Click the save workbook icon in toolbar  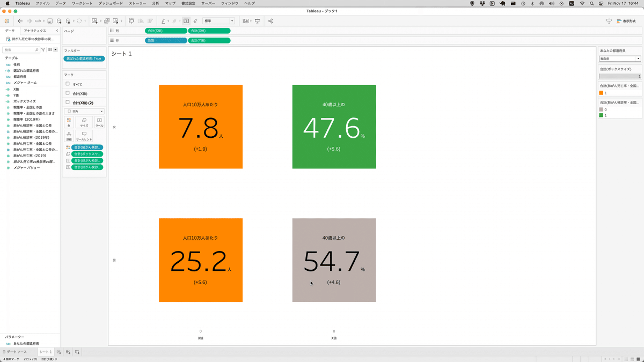coord(50,21)
